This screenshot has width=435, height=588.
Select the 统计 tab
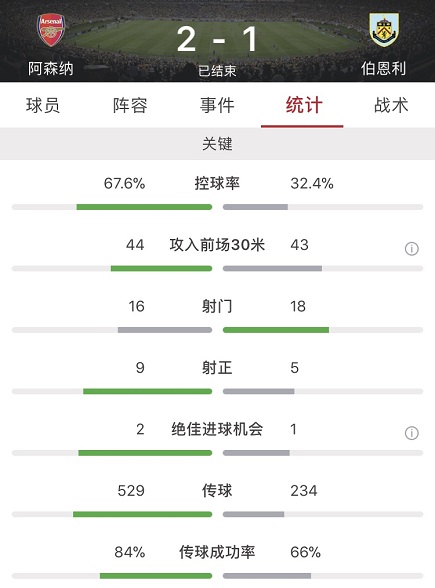pyautogui.click(x=304, y=105)
